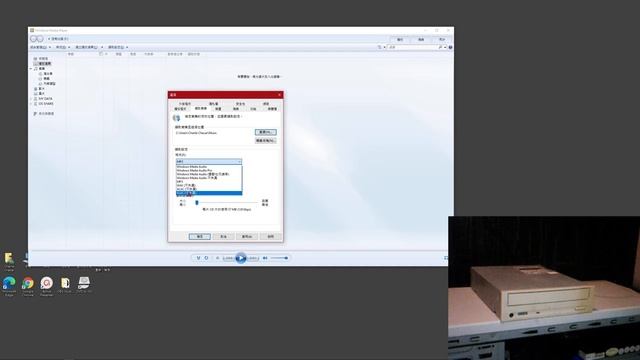The image size is (640, 360).
Task: Open the Plug-ins tab in Options dialog
Action: click(185, 104)
